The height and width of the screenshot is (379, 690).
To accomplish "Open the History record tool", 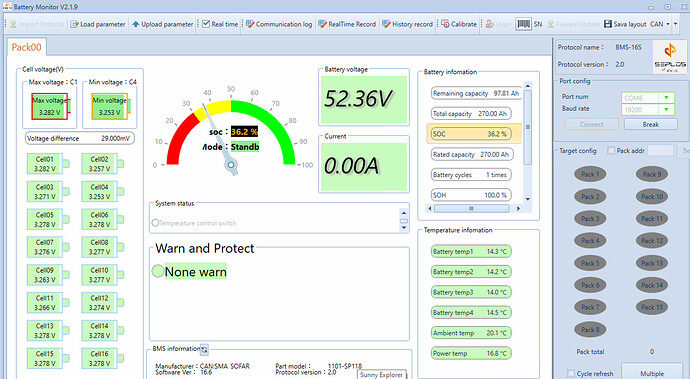I will point(407,24).
